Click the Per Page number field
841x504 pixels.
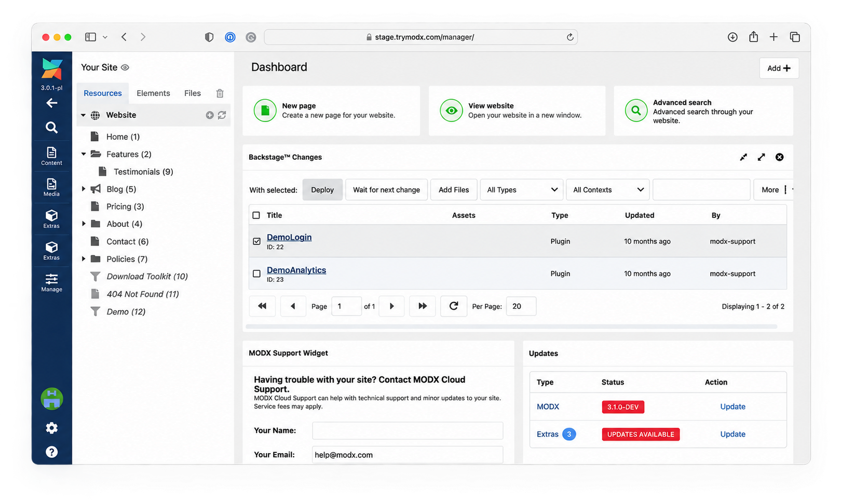coord(521,306)
